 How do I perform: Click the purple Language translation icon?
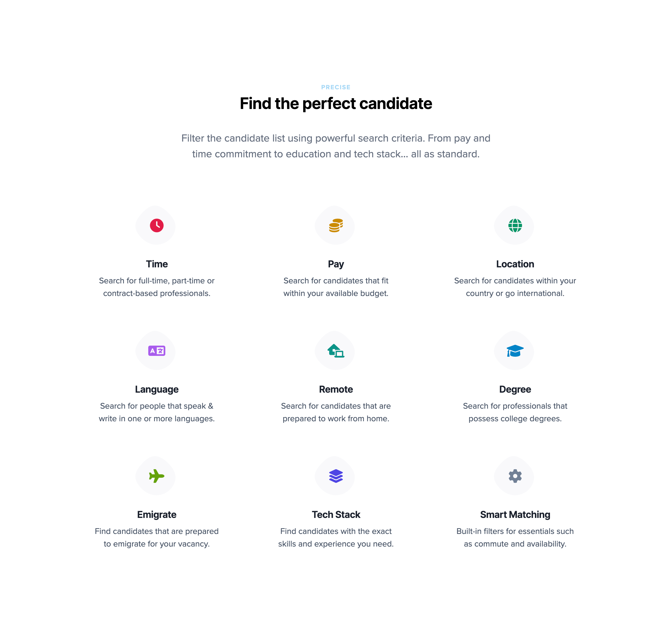pos(157,351)
